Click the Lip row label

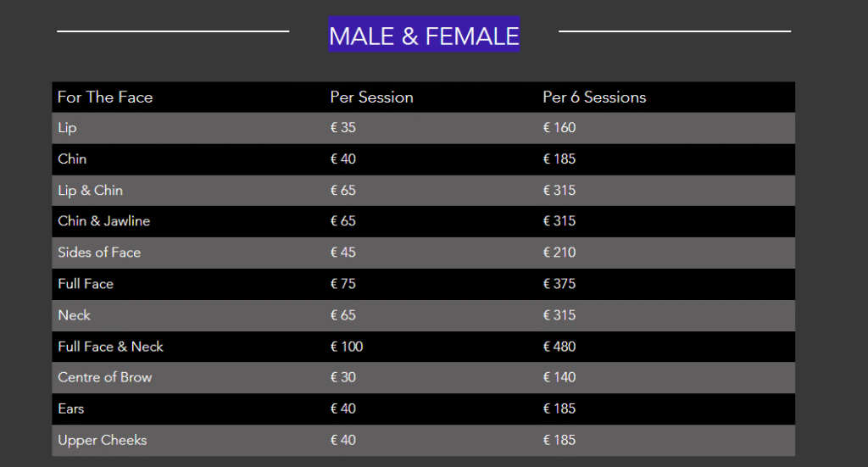pyautogui.click(x=67, y=128)
